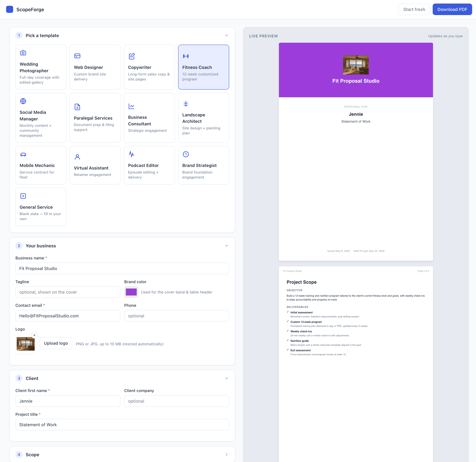Click the Project Scope heading in preview

(x=301, y=282)
